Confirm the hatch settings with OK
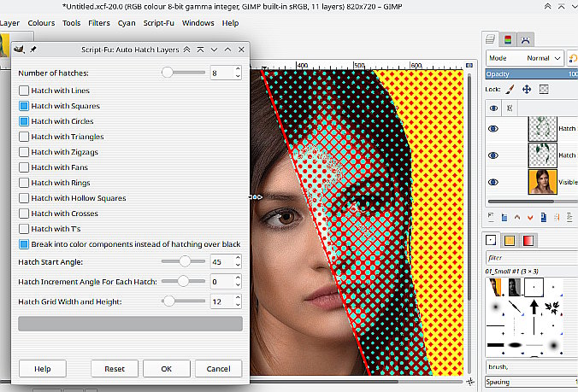 [166, 368]
